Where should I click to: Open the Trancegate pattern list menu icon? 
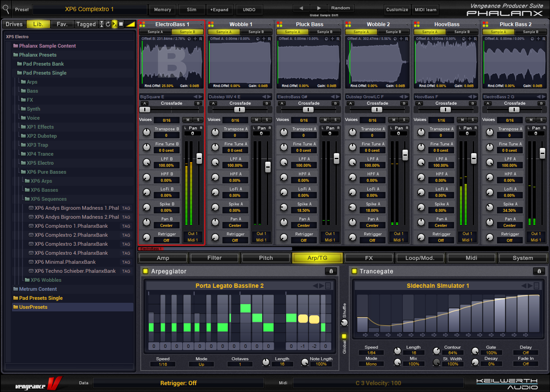tap(537, 286)
